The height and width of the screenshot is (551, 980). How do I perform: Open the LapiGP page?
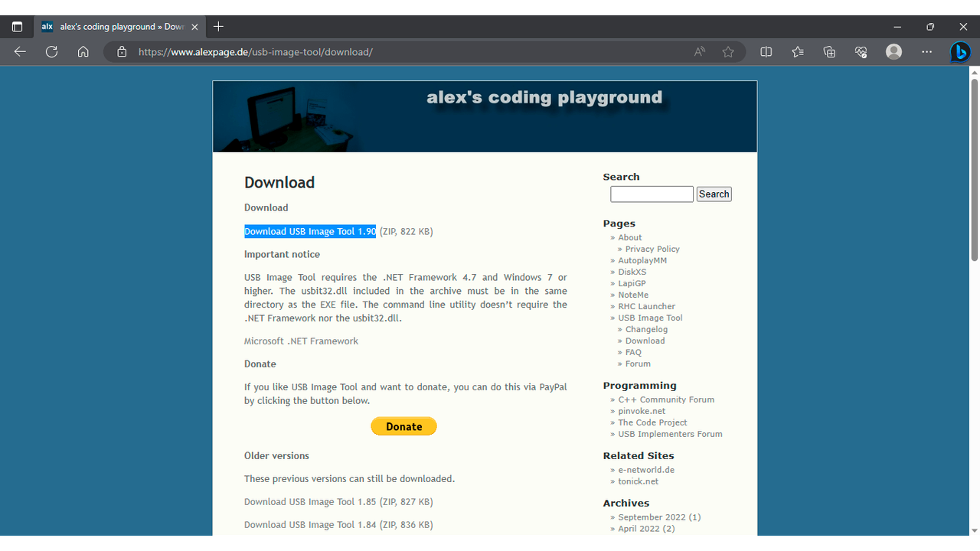[632, 284]
